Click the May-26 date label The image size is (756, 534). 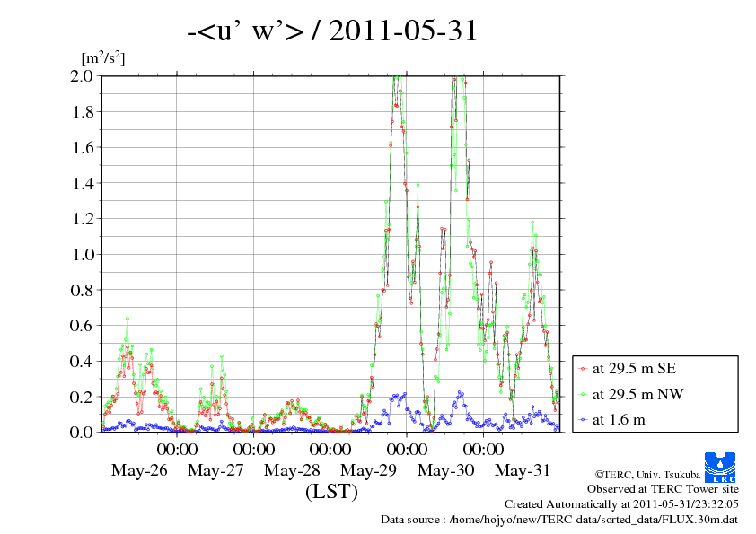pos(139,470)
